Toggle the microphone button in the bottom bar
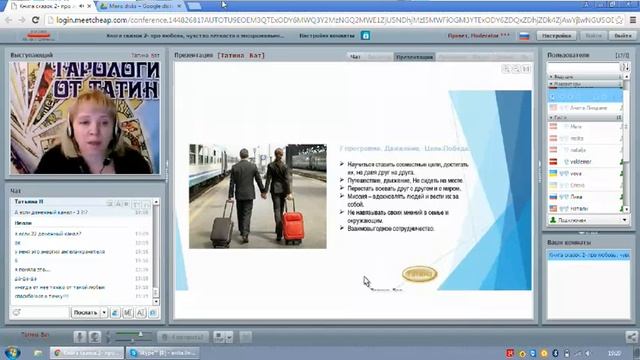Screen dimensions: 640x360 coord(80,337)
